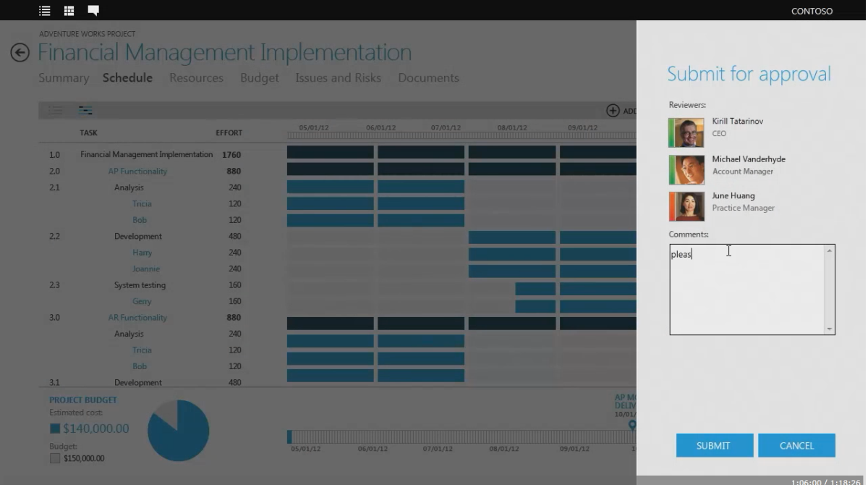Open the Summary tab
The image size is (868, 485).
(64, 78)
